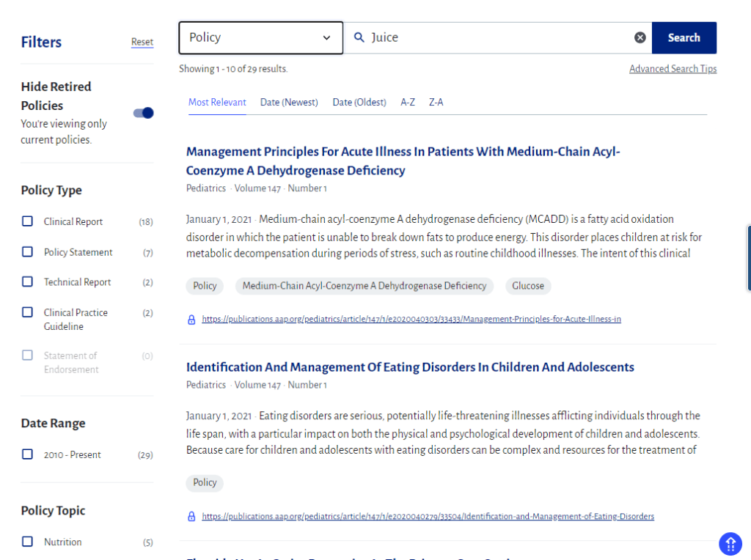Click the Policy Type heading
Viewport: 751px width, 560px height.
click(51, 191)
